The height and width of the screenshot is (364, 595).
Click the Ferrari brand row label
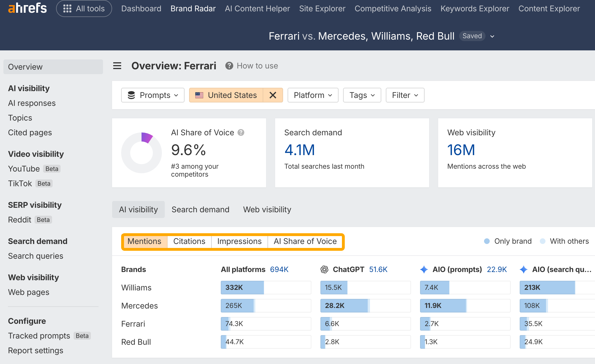pos(133,324)
